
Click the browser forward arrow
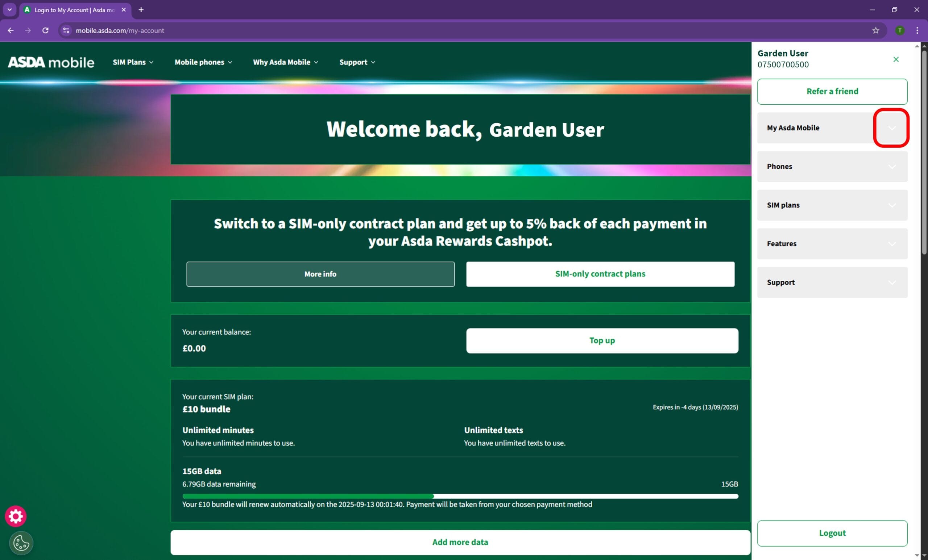pyautogui.click(x=28, y=30)
